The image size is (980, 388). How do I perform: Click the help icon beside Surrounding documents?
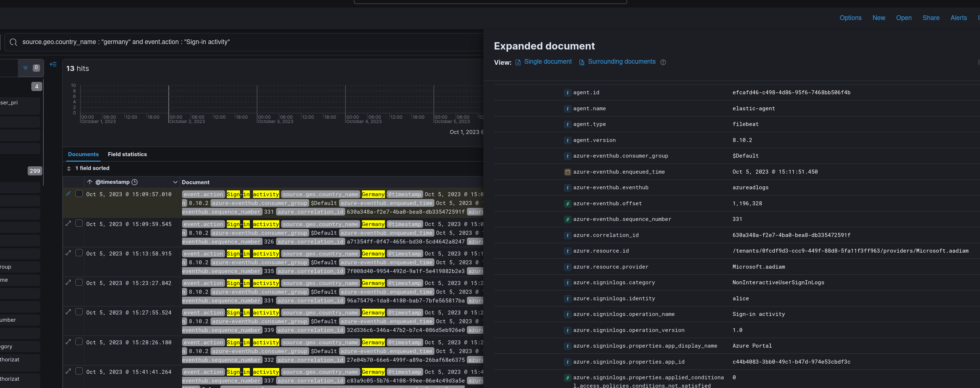tap(663, 62)
